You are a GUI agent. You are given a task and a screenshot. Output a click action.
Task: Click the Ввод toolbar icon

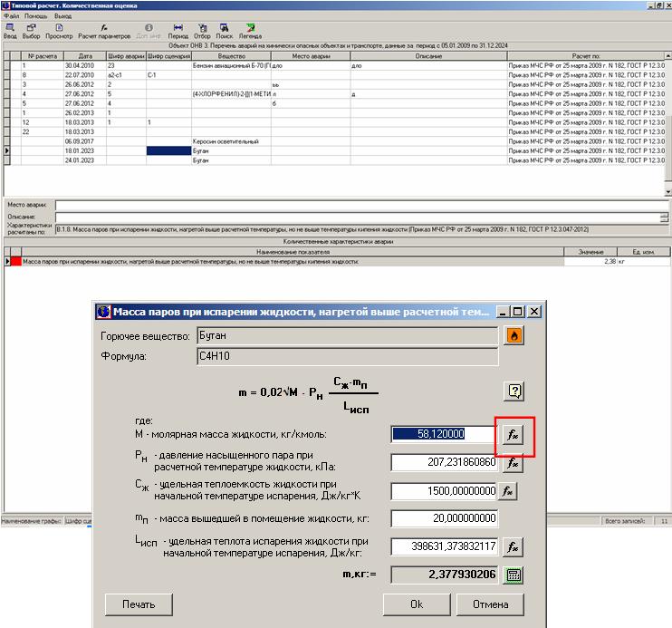coord(10,31)
